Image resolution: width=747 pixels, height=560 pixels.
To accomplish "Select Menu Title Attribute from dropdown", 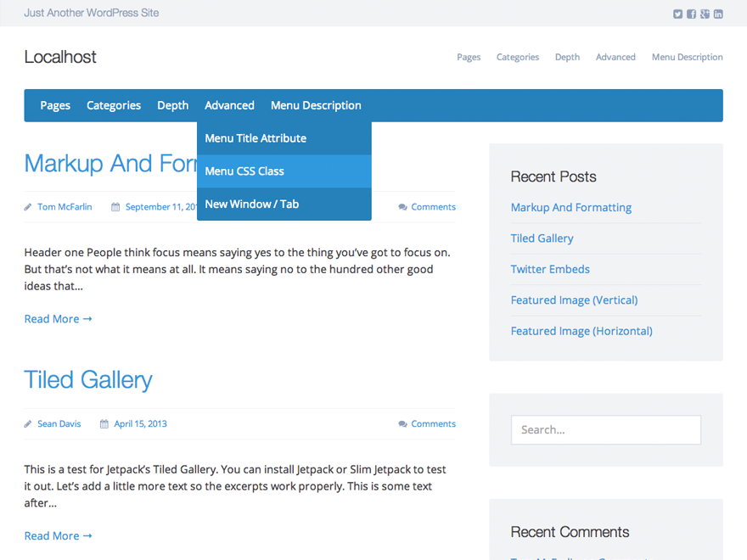I will (x=284, y=138).
